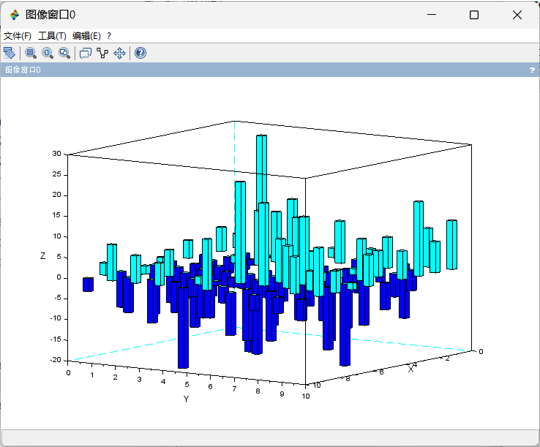Click the blue 图像窗口0 panel title bar
This screenshot has height=447, width=540.
click(270, 70)
